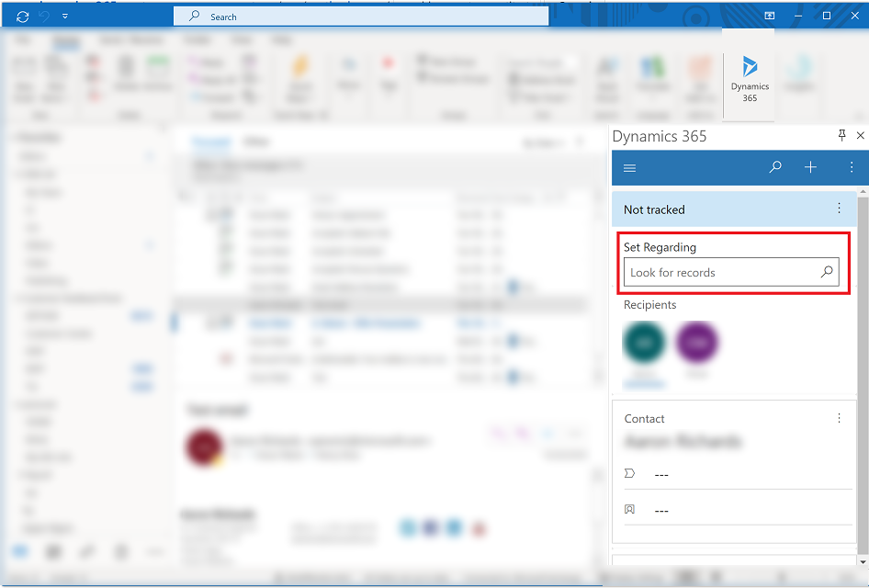The width and height of the screenshot is (869, 588).
Task: Click the account icon on the Contact card
Action: coord(629,509)
